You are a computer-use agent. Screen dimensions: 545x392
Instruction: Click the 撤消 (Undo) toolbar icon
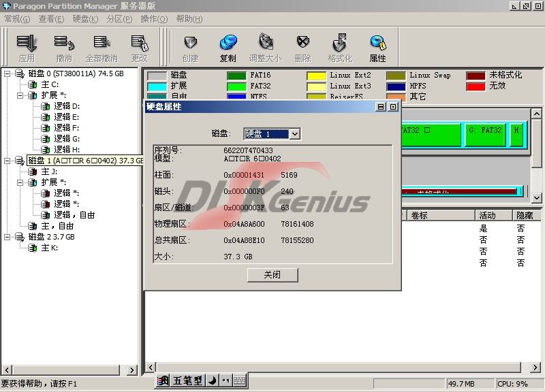pyautogui.click(x=64, y=44)
